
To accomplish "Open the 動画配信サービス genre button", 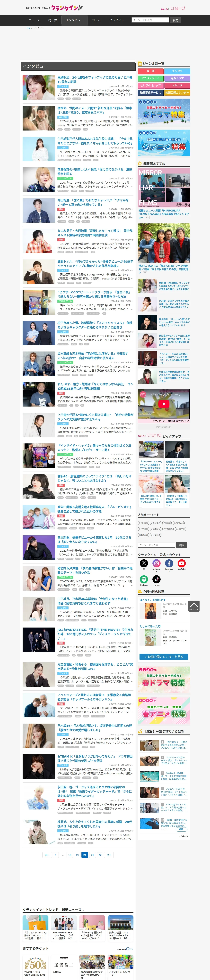I will [x=150, y=93].
